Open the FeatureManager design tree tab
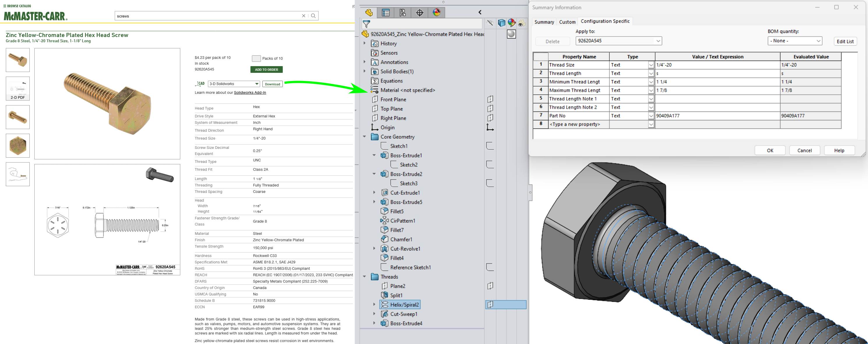The width and height of the screenshot is (868, 344). pyautogui.click(x=369, y=13)
